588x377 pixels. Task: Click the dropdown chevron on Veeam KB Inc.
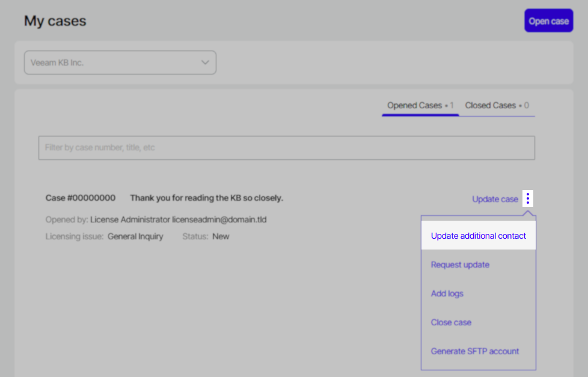coord(204,62)
